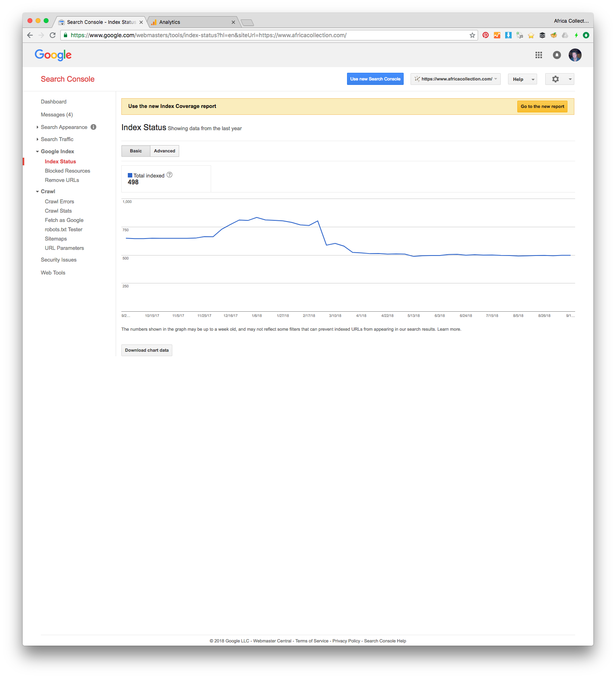Open the Google account avatar
The image size is (616, 678).
tap(575, 55)
